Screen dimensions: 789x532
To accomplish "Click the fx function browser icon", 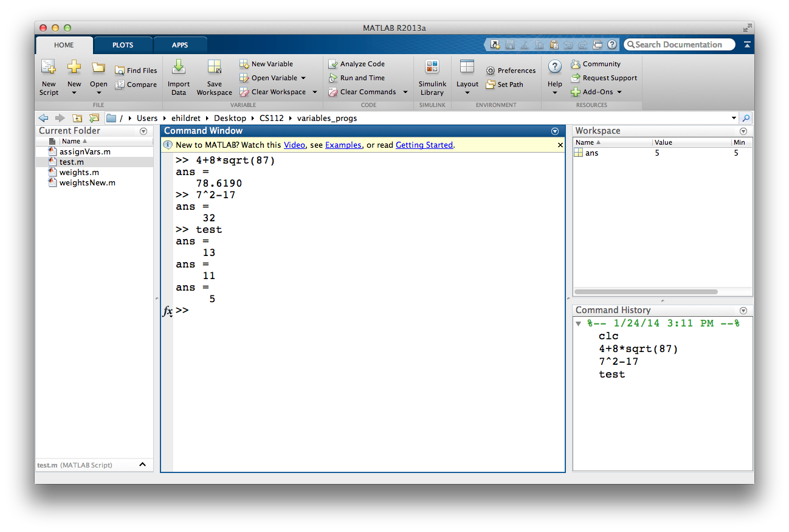I will point(168,311).
